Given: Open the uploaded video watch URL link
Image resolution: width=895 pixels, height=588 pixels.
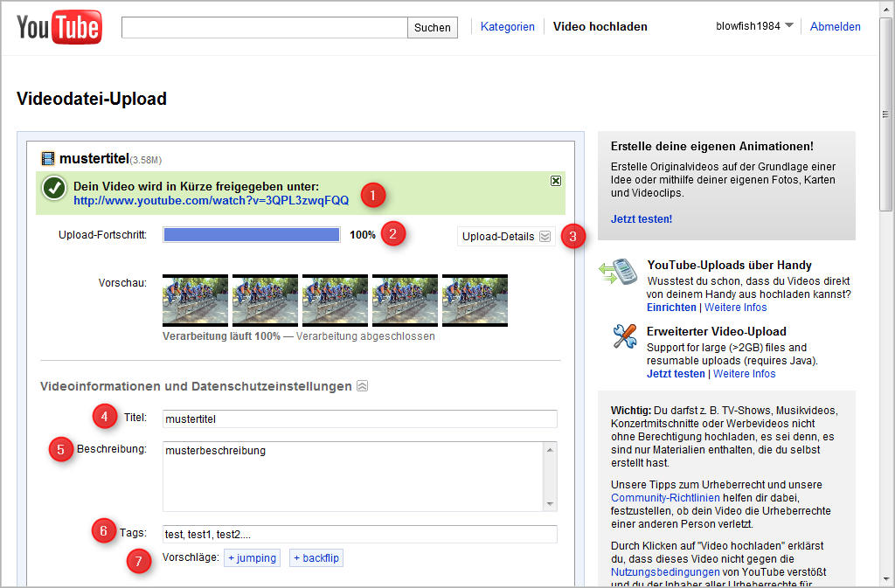Looking at the screenshot, I should click(x=211, y=200).
